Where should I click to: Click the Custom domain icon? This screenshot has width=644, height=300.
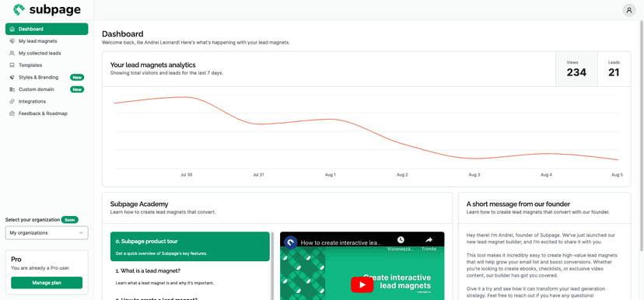click(12, 89)
